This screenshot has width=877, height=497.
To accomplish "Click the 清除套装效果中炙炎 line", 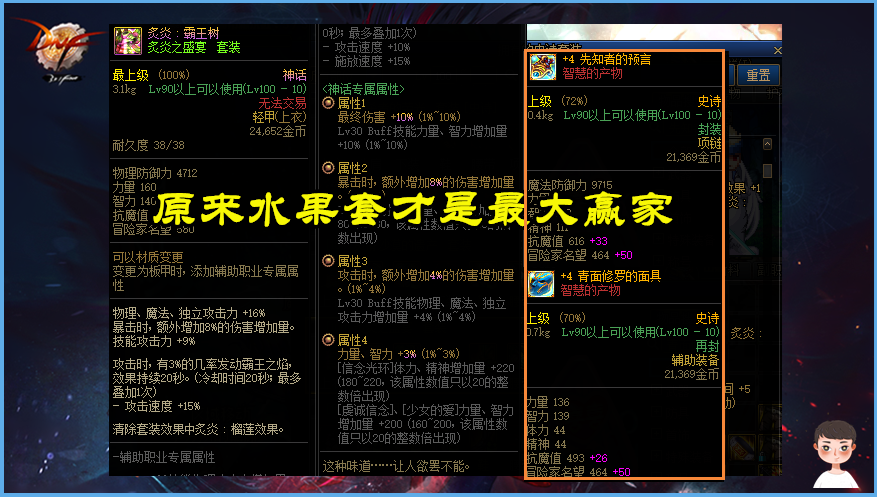I will 198,429.
